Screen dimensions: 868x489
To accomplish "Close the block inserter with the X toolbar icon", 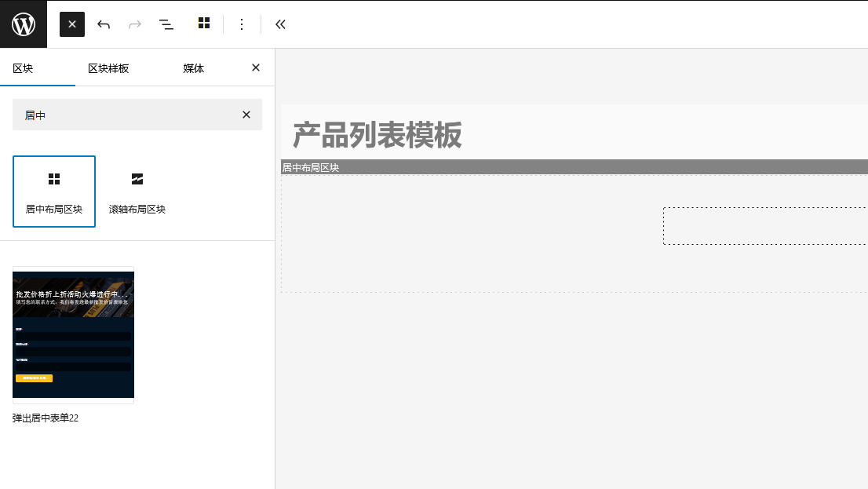I will [71, 24].
